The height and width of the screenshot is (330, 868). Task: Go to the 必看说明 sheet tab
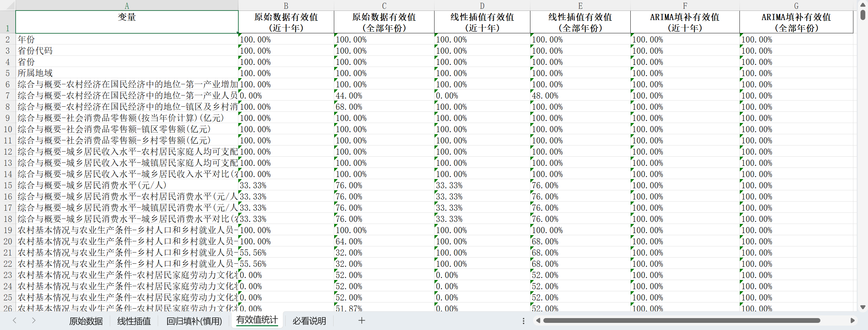pos(309,321)
